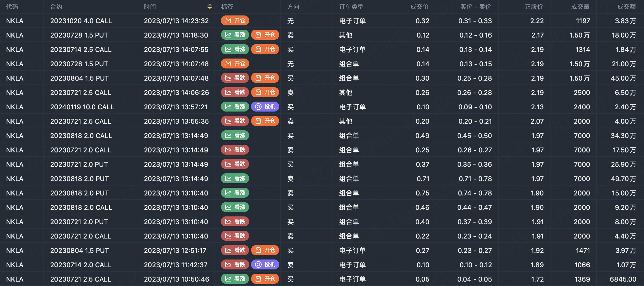Image resolution: width=644 pixels, height=286 pixels.
Task: Select the 标签 column header
Action: click(227, 7)
